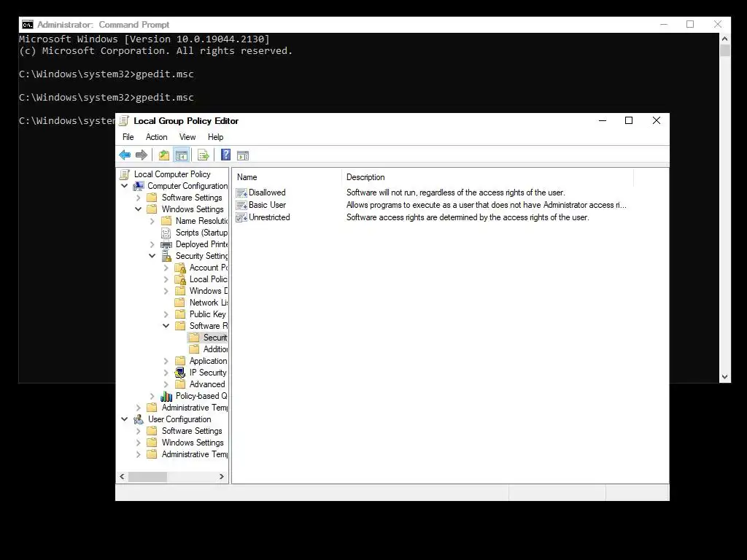Collapse the User Configuration node
This screenshot has width=747, height=560.
[125, 419]
